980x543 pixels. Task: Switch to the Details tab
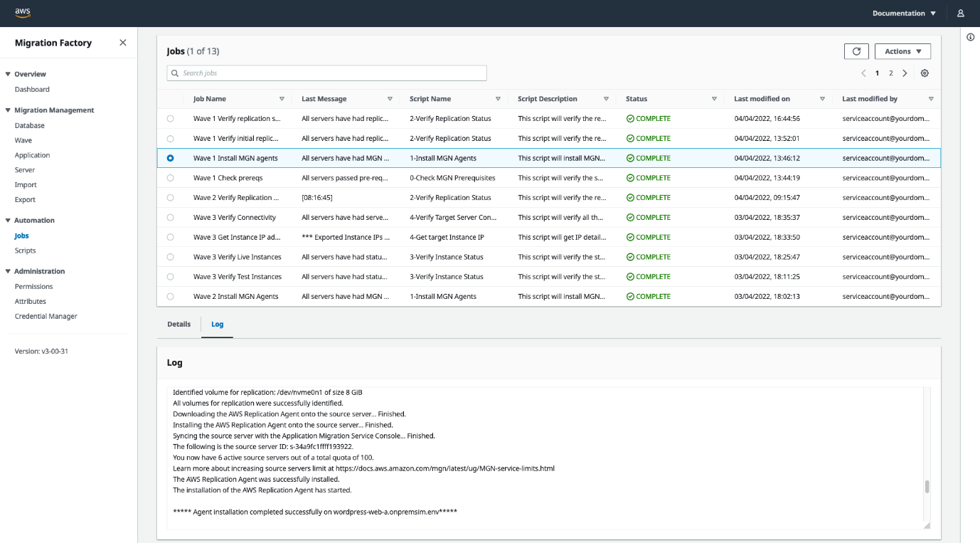click(x=179, y=325)
